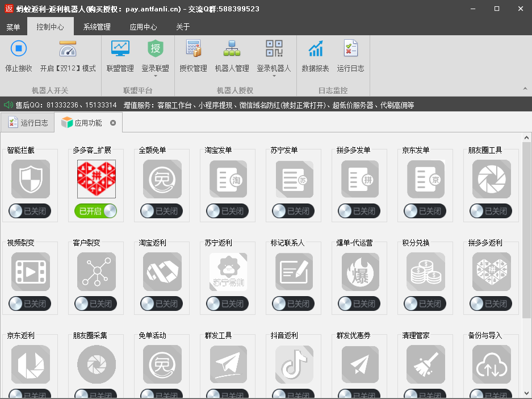
Task: Select the 客户裂变 network node icon
Action: (x=97, y=272)
